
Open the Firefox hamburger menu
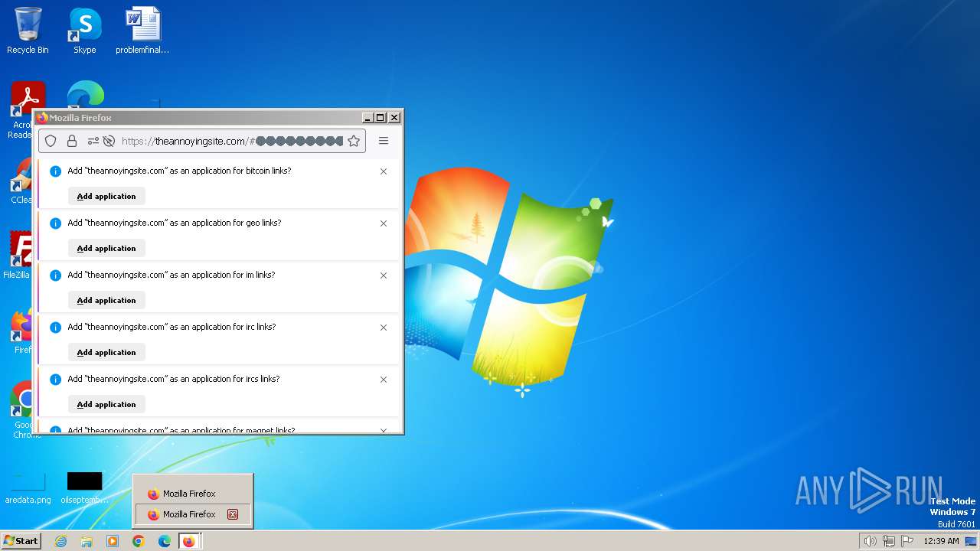tap(384, 141)
